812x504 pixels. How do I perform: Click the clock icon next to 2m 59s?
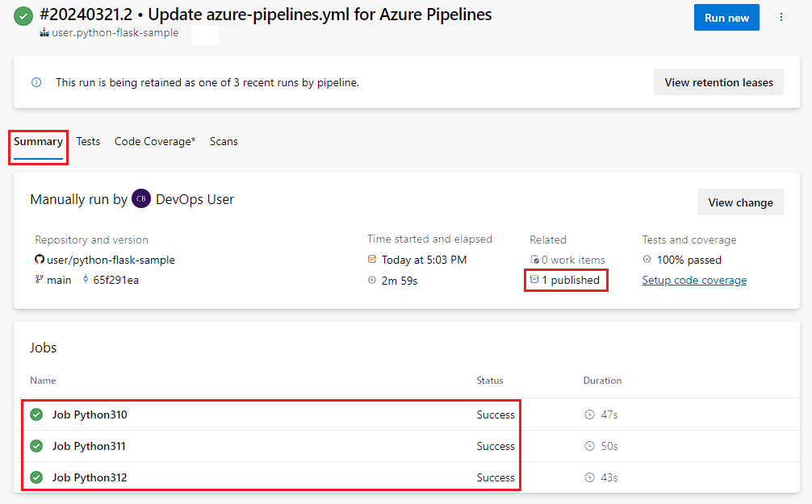click(372, 280)
